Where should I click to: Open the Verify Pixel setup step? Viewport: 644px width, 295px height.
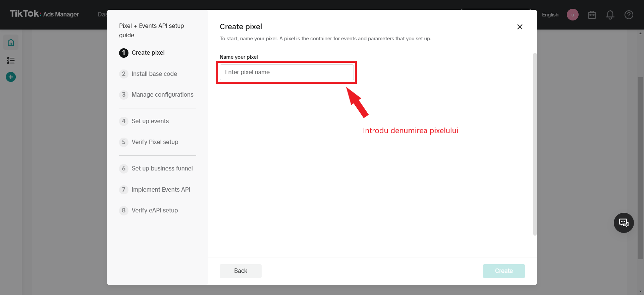coord(155,142)
